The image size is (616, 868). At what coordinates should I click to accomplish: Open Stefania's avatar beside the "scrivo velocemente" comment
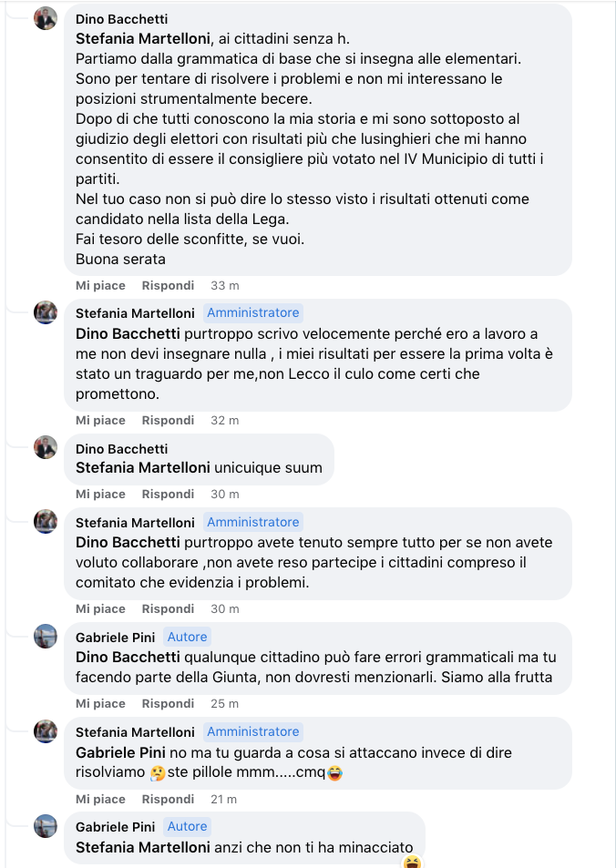coord(46,312)
